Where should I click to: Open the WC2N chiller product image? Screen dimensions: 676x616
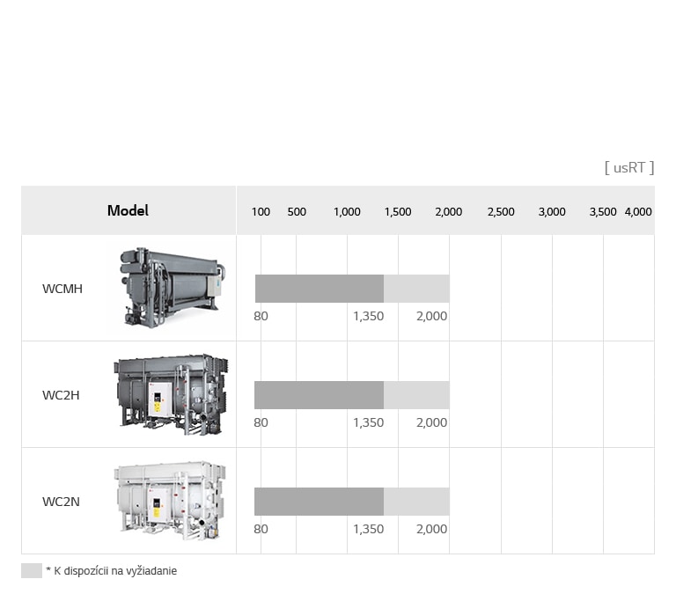tap(168, 501)
